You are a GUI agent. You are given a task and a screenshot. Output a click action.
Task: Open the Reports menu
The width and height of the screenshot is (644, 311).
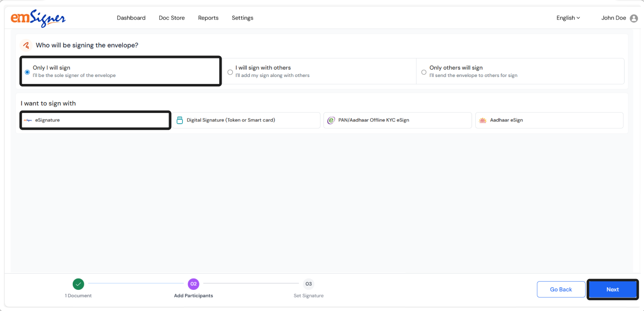(208, 18)
